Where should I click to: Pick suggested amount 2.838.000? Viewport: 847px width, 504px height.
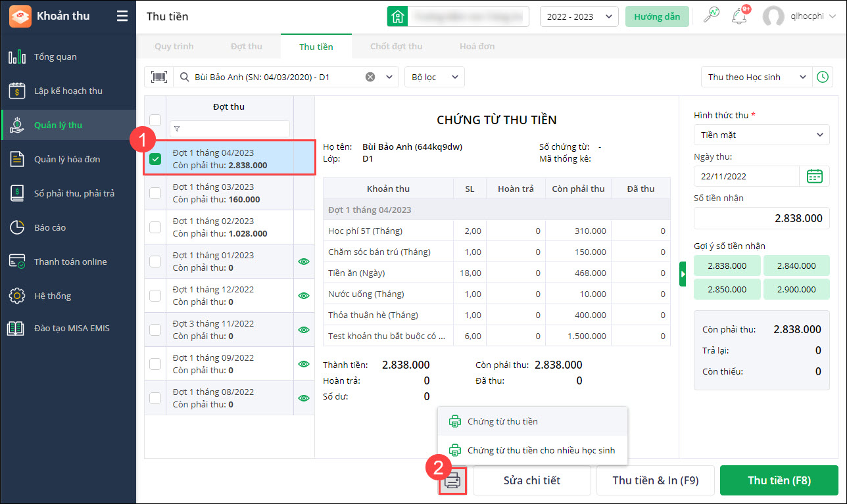727,266
